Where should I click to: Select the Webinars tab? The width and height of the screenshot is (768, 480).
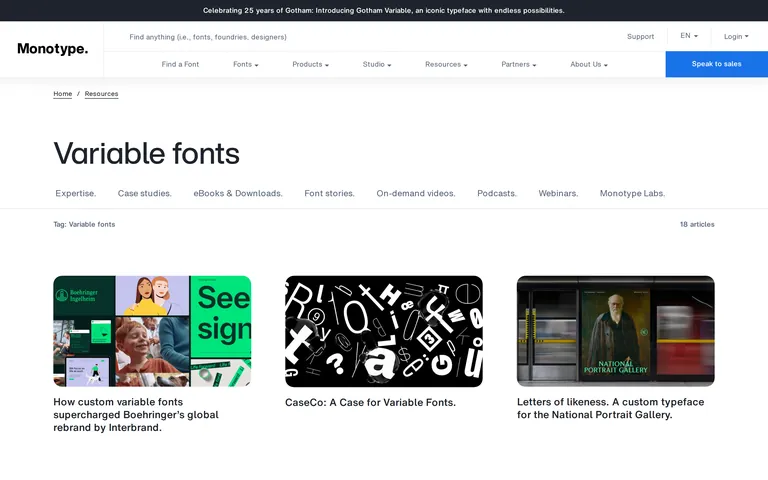tap(558, 193)
